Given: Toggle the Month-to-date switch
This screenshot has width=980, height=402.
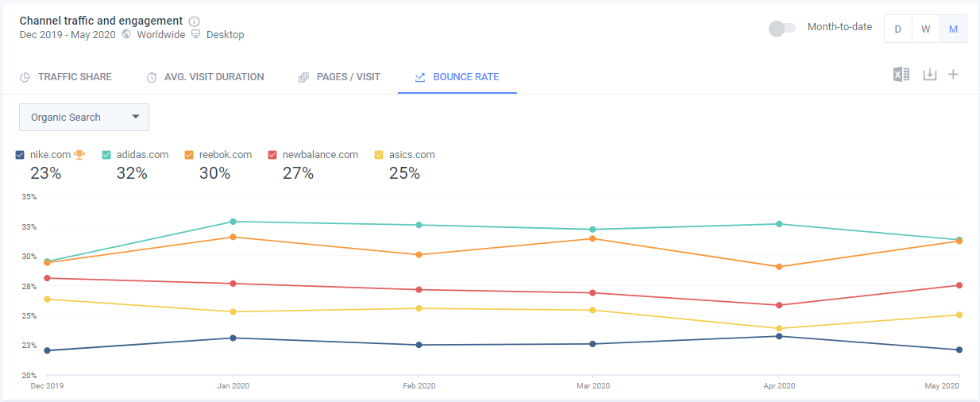Looking at the screenshot, I should pos(781,29).
